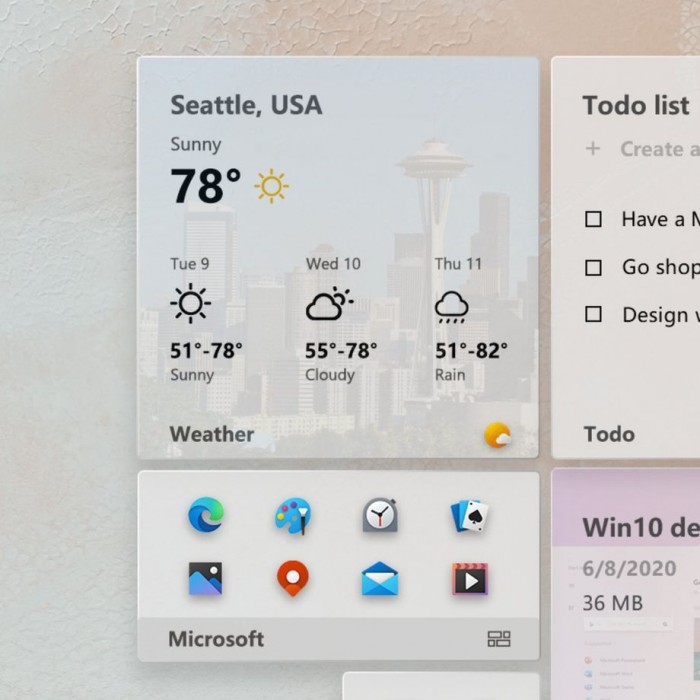Click the Rain condition label
The height and width of the screenshot is (700, 700).
point(450,375)
